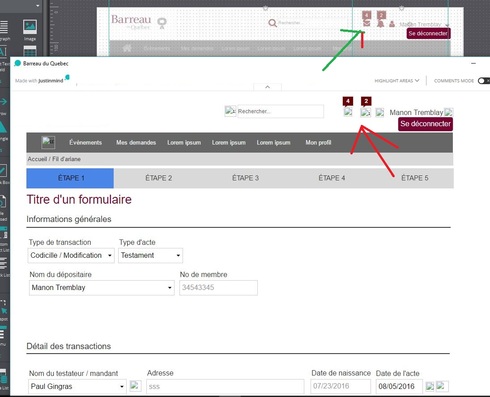Open the Highlight Areas dropdown
This screenshot has width=490, height=397.
click(397, 81)
